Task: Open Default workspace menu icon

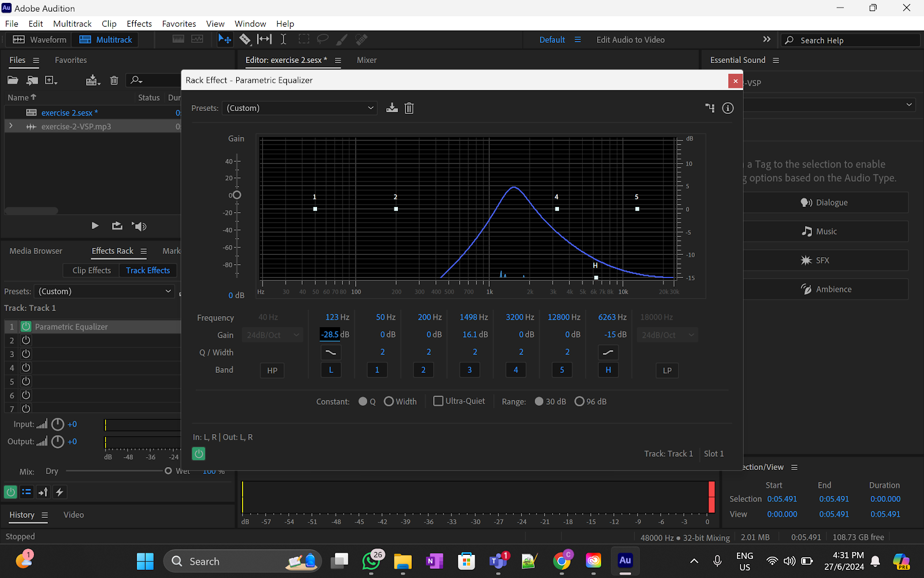Action: pos(577,39)
